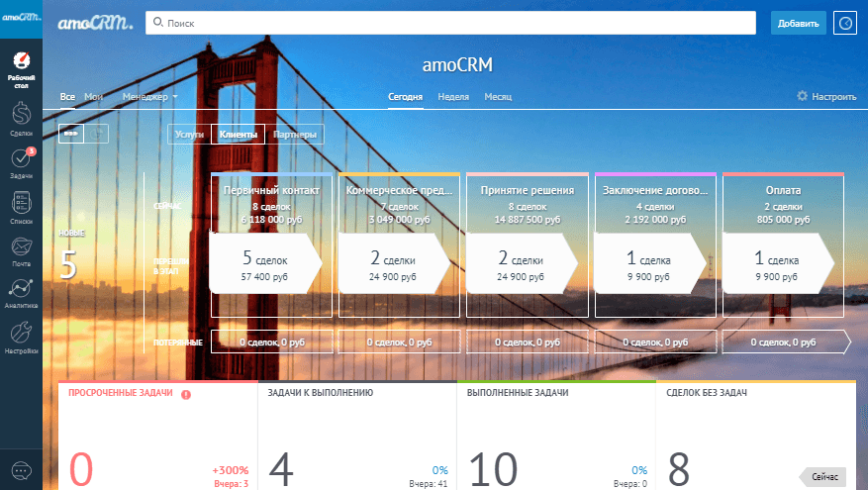Select the Партнеры pipeline tab

click(x=295, y=134)
